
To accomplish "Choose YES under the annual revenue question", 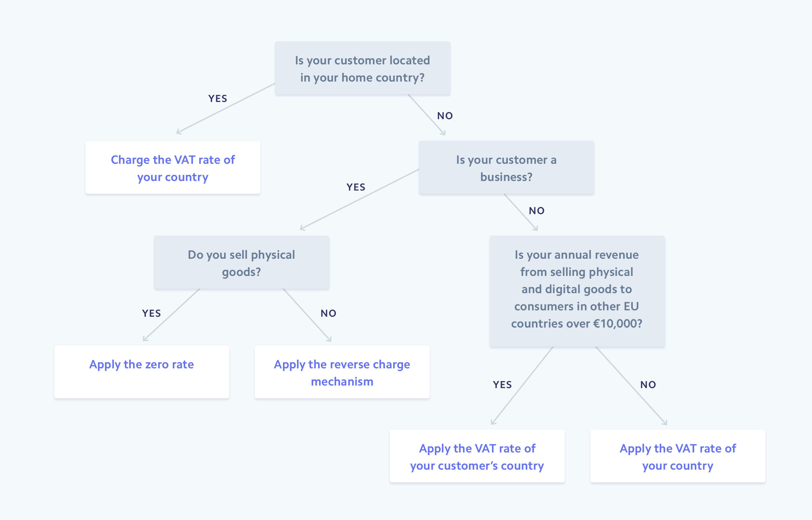I will (502, 385).
